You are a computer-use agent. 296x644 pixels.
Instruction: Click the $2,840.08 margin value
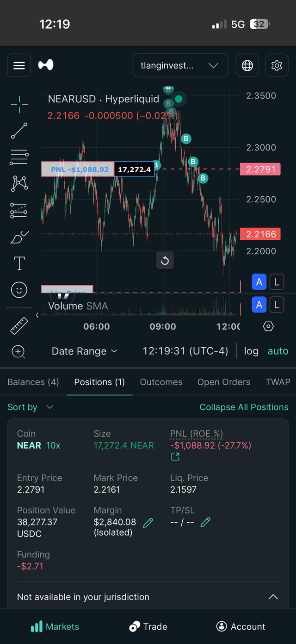115,522
